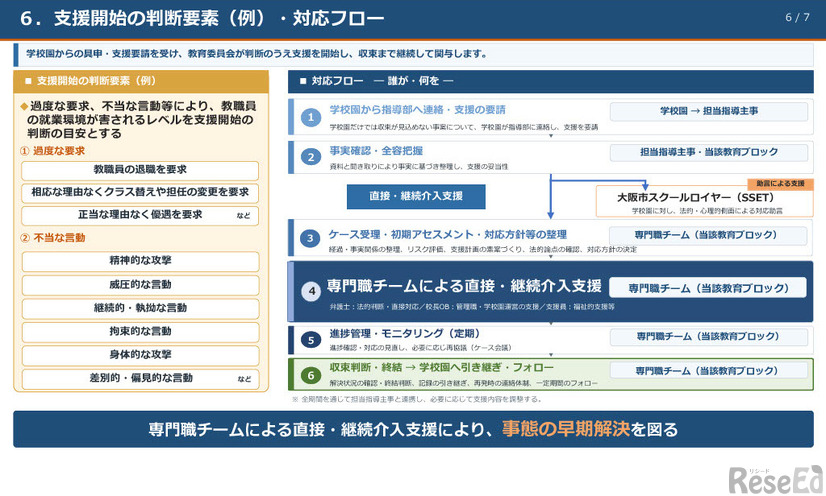The image size is (826, 496).
Task: Select step title 収束判断・終結 → 学校園へ引き継ぎ・フォロー
Action: pyautogui.click(x=441, y=367)
